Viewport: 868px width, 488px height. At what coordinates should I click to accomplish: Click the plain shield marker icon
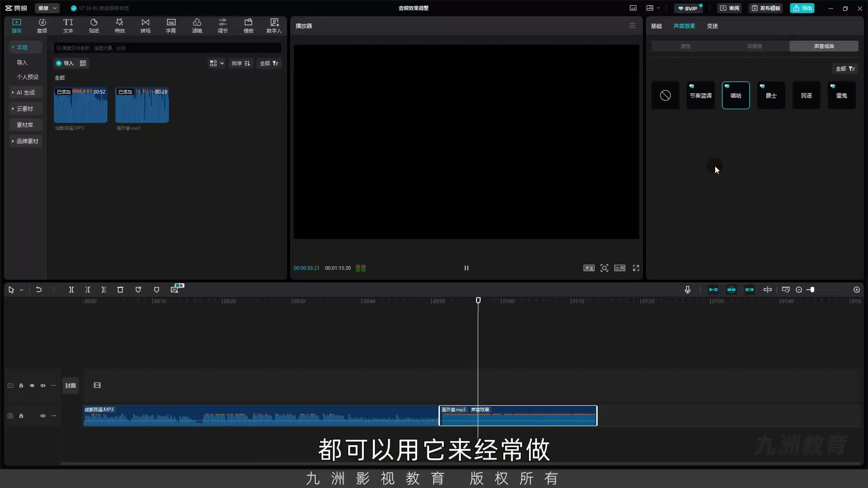pyautogui.click(x=156, y=290)
